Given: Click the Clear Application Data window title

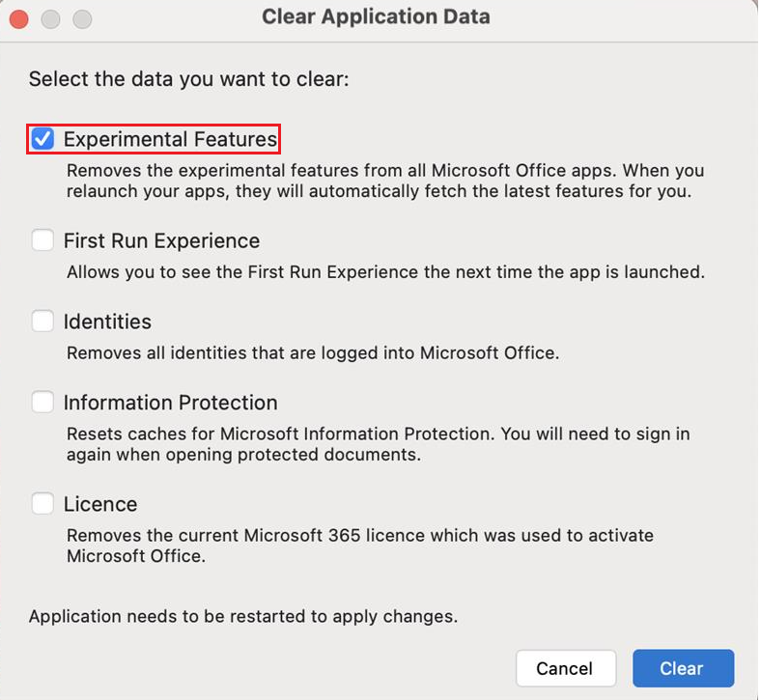Looking at the screenshot, I should 376,17.
